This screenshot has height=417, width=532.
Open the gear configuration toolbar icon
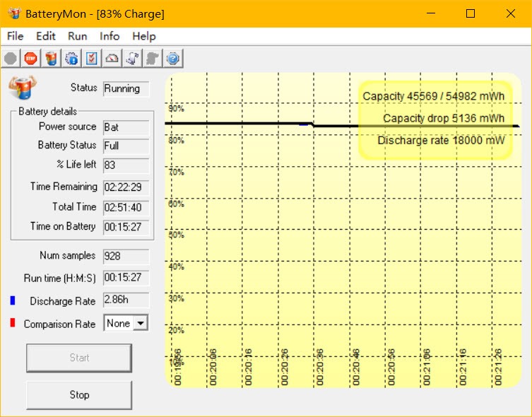(x=71, y=59)
